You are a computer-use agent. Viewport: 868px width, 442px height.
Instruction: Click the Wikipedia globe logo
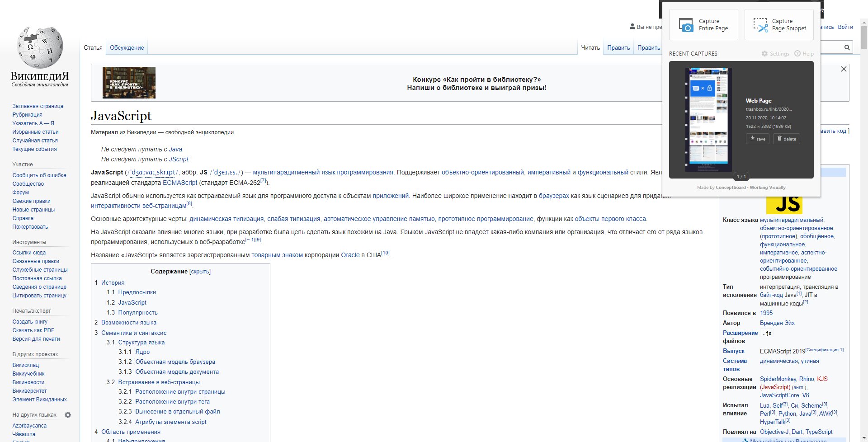[x=40, y=47]
